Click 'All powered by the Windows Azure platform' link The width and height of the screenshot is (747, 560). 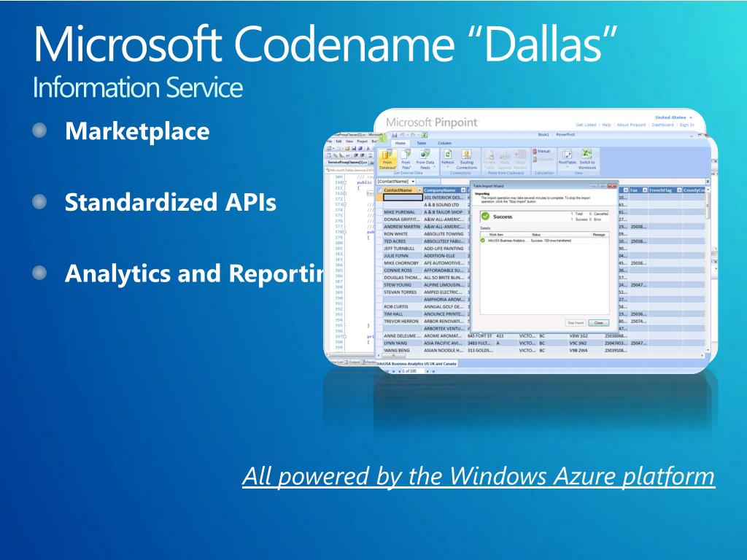[x=479, y=476]
